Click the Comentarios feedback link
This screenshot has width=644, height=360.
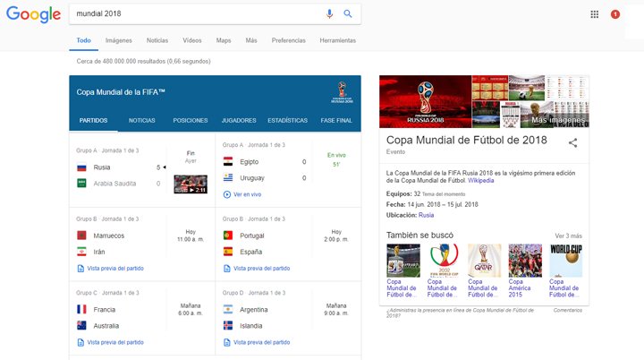[568, 310]
